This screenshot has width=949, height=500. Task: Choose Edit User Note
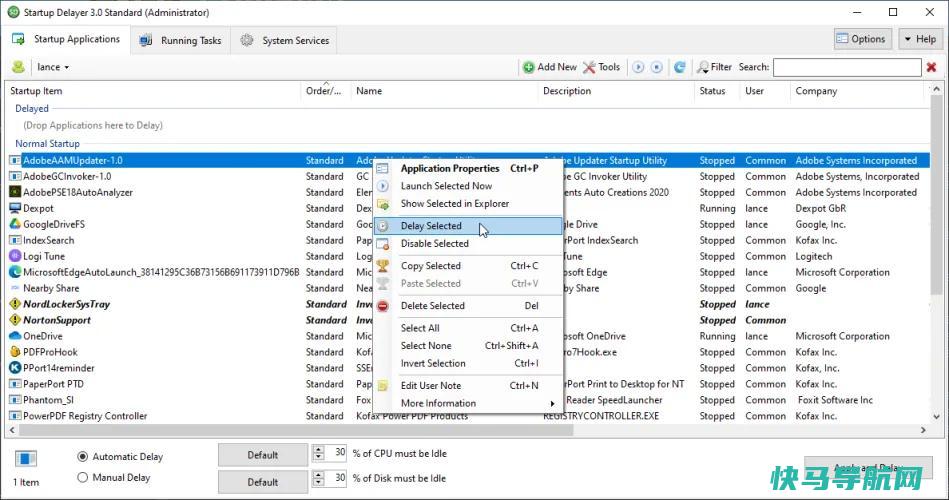click(x=468, y=386)
